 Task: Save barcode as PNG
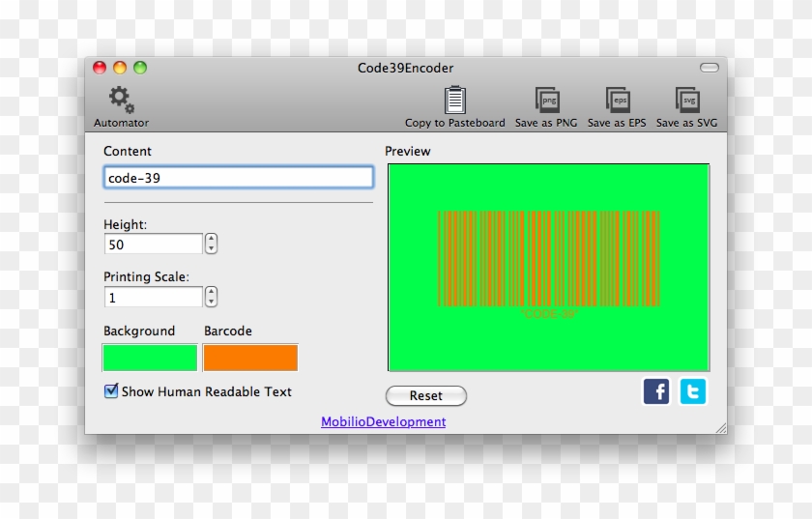pos(547,100)
